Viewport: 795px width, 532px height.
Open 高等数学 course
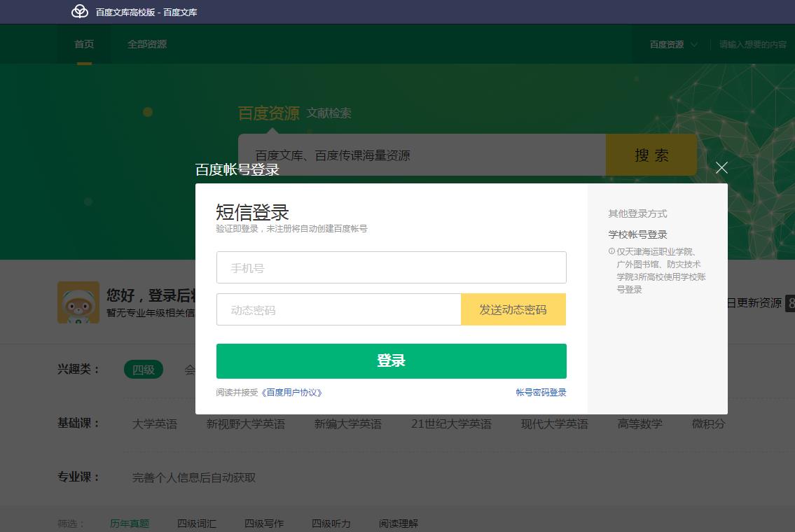click(640, 424)
